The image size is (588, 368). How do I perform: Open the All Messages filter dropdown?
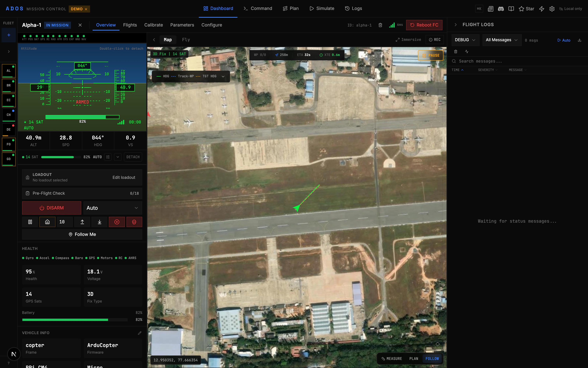point(502,40)
